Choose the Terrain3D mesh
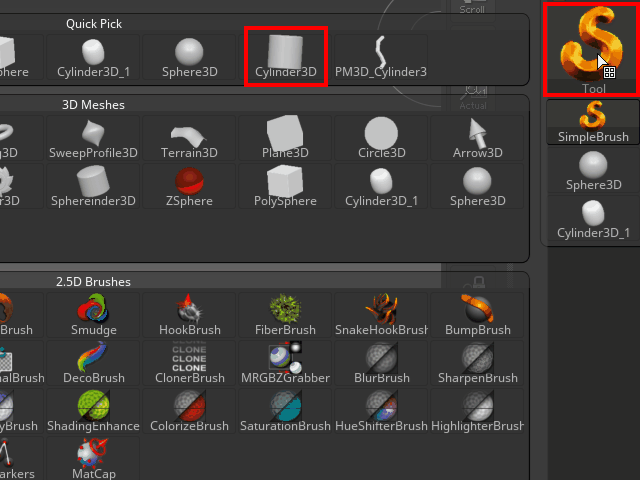Image resolution: width=640 pixels, height=480 pixels. [x=189, y=138]
